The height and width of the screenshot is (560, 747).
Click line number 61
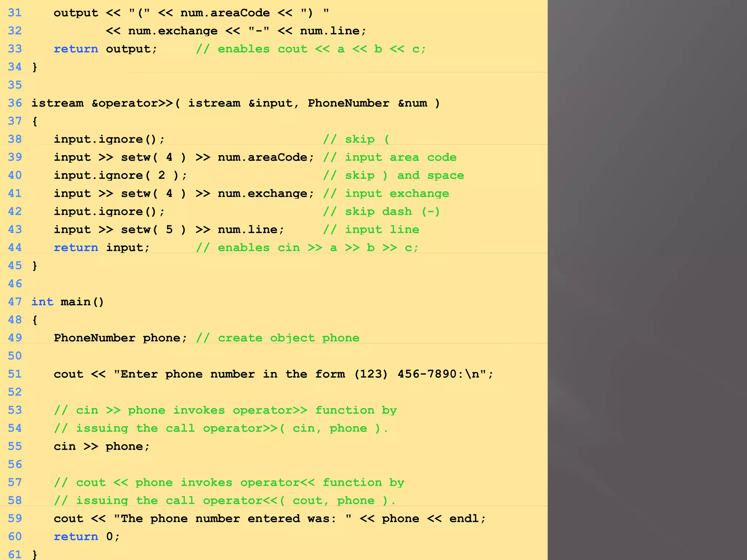(15, 555)
